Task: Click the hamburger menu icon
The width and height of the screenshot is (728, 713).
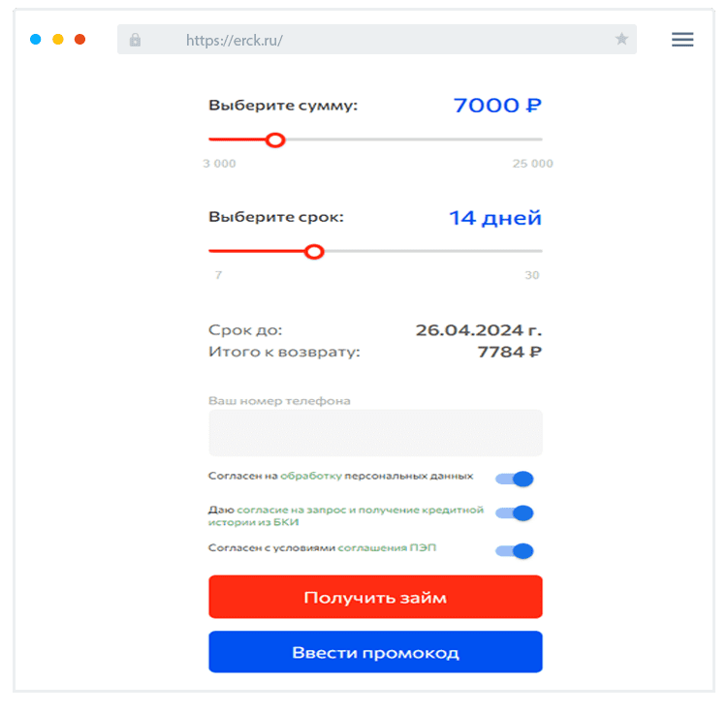Action: (682, 40)
